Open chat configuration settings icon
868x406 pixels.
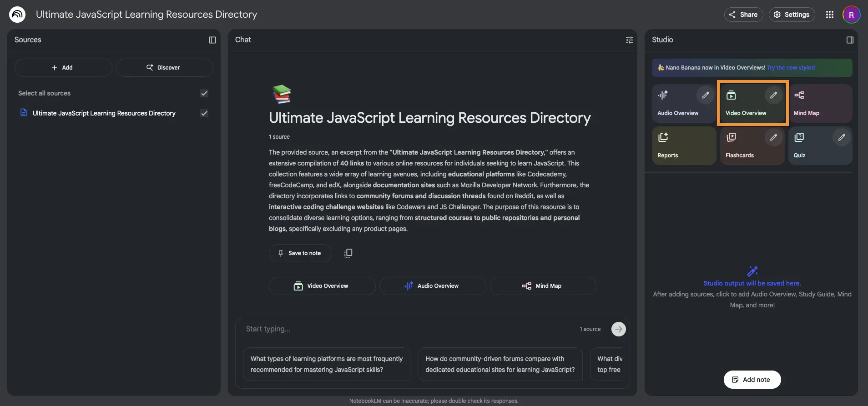[x=629, y=40]
